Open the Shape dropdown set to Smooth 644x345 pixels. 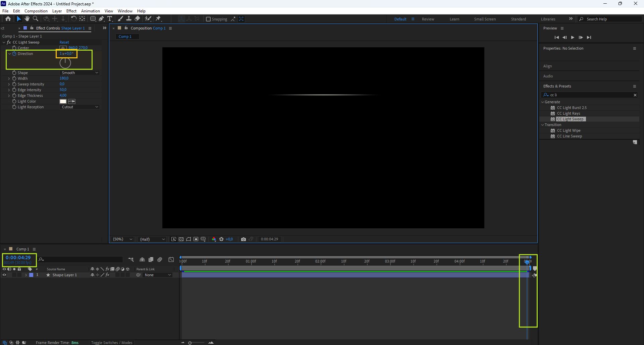click(x=80, y=73)
